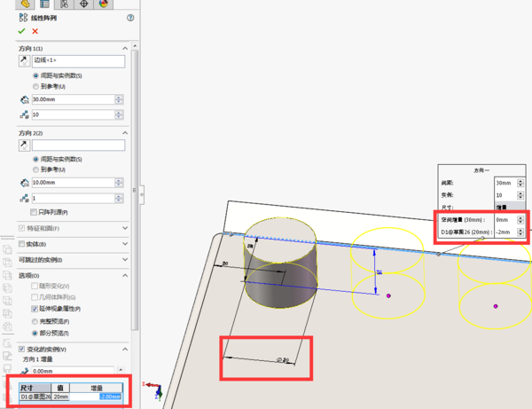Adjust callout 空间增量 0mm spinner

tap(520, 220)
